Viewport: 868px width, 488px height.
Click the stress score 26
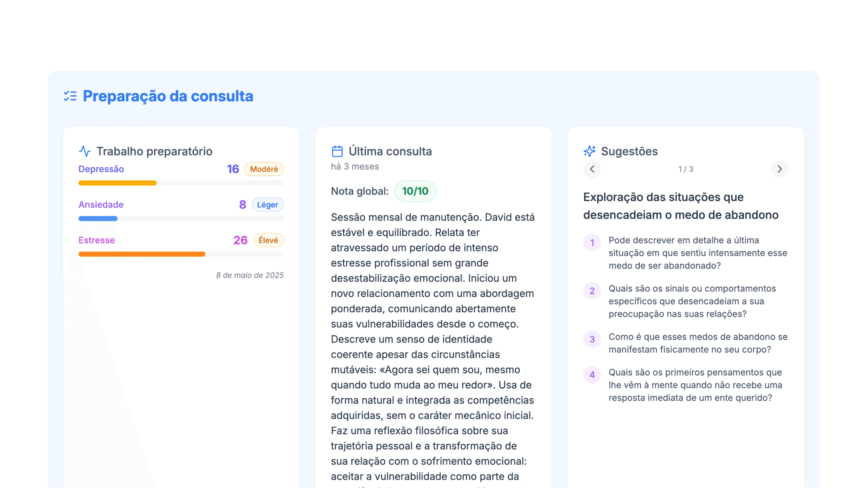click(240, 240)
